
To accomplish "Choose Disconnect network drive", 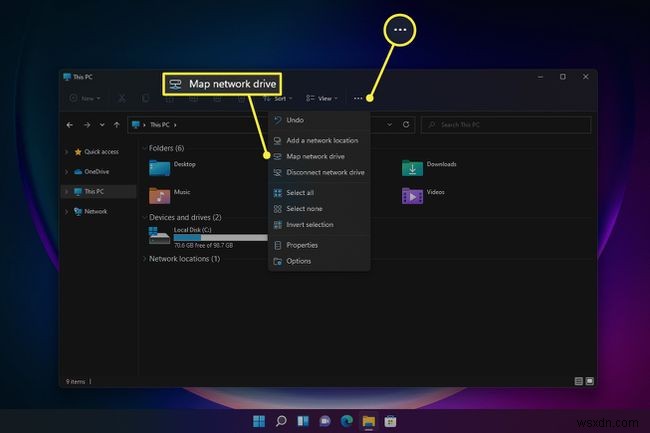I will coord(319,172).
